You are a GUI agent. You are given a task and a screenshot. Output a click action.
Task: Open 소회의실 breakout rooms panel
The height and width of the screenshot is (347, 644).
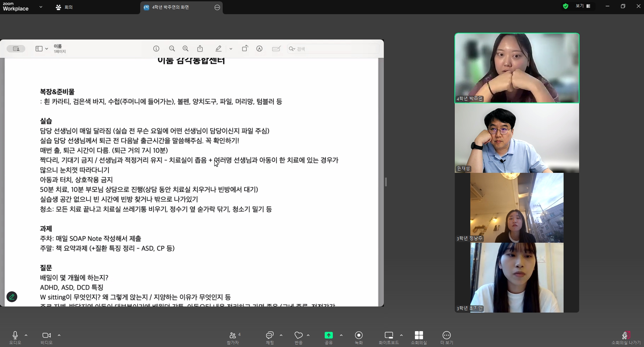418,338
